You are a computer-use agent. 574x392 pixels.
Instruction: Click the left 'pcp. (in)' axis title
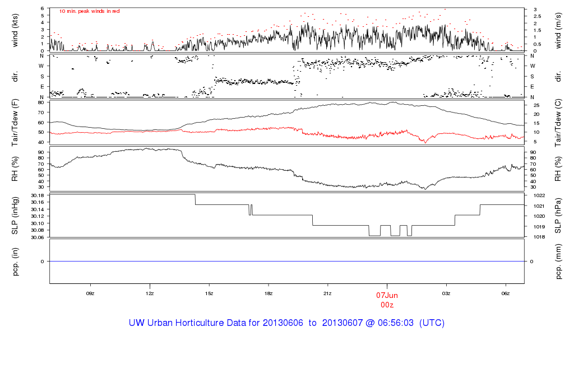pyautogui.click(x=15, y=262)
